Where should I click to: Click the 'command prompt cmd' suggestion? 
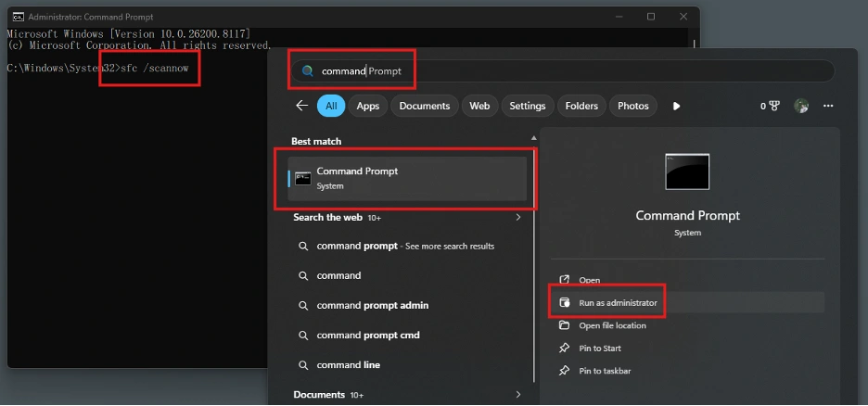(407, 336)
